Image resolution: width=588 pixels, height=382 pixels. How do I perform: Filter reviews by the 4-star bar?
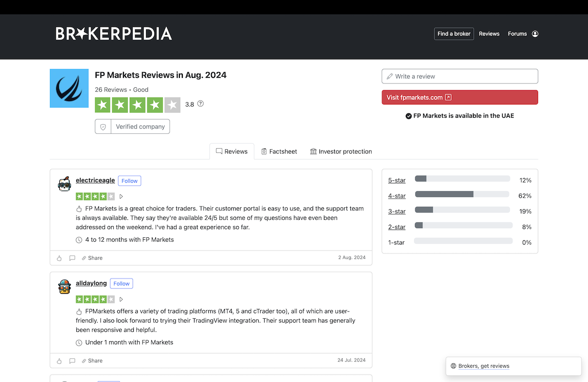pos(463,195)
